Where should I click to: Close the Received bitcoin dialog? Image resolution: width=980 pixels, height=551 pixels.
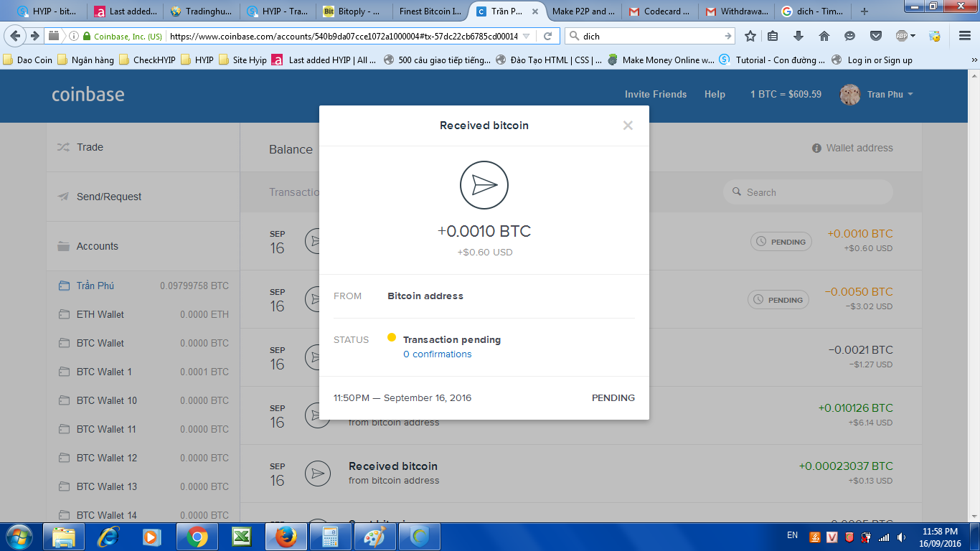pyautogui.click(x=628, y=126)
